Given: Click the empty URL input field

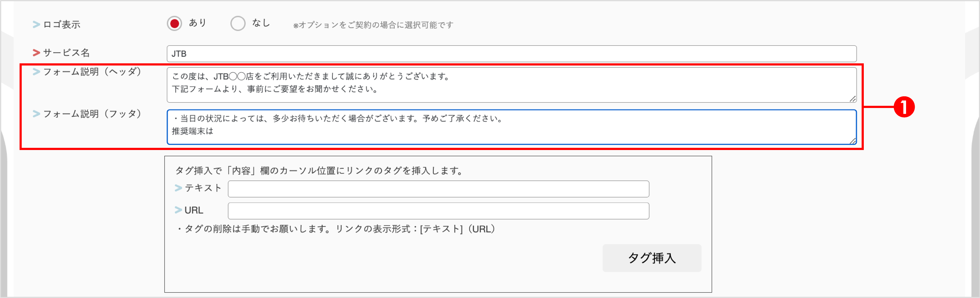Looking at the screenshot, I should 438,210.
